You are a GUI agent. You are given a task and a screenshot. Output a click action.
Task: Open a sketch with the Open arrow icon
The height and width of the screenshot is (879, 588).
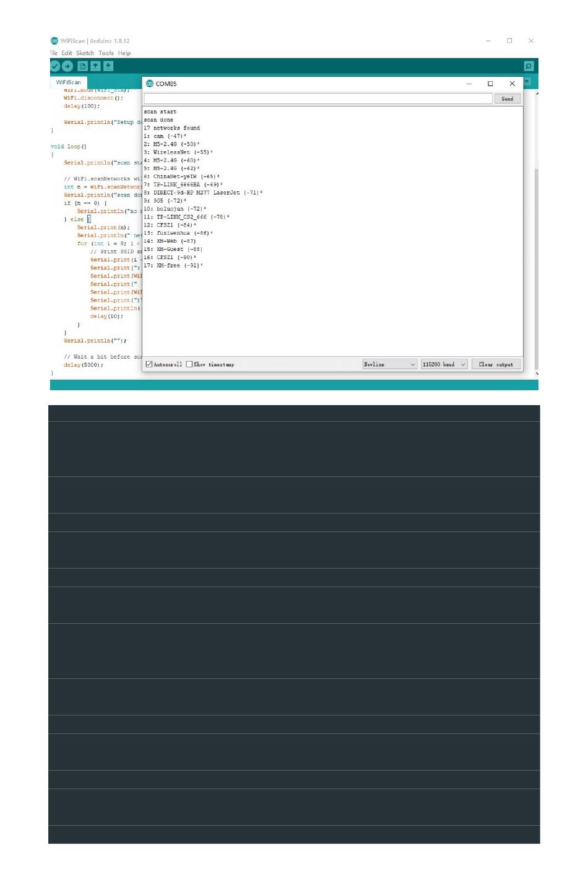click(95, 66)
